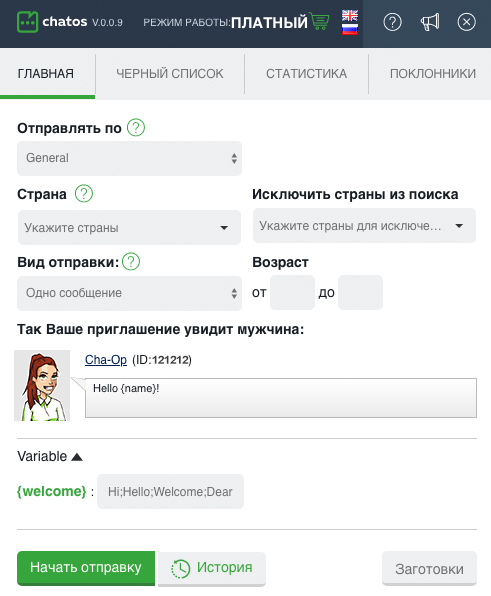
Task: Click the chatos logo icon
Action: (27, 22)
